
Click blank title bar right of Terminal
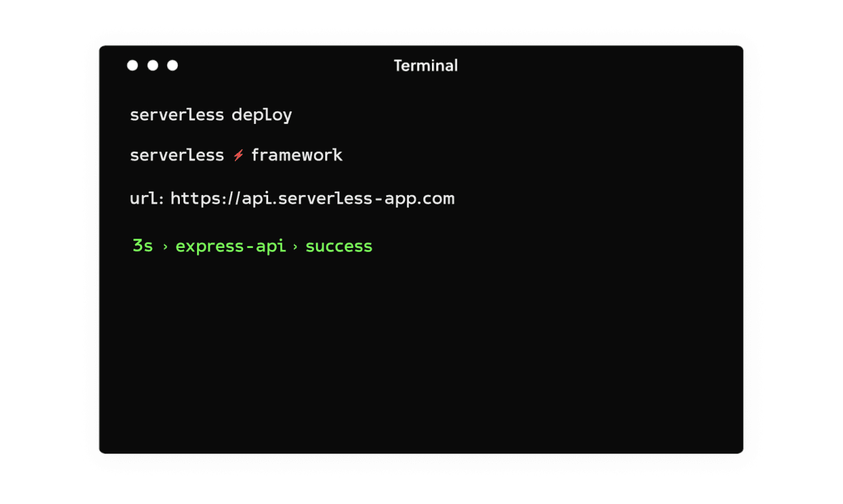(597, 66)
